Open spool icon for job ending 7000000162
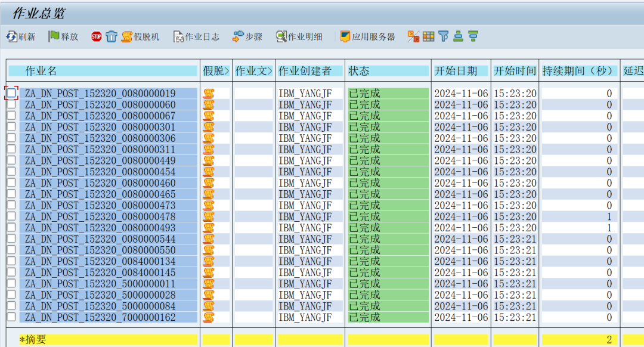 [209, 317]
